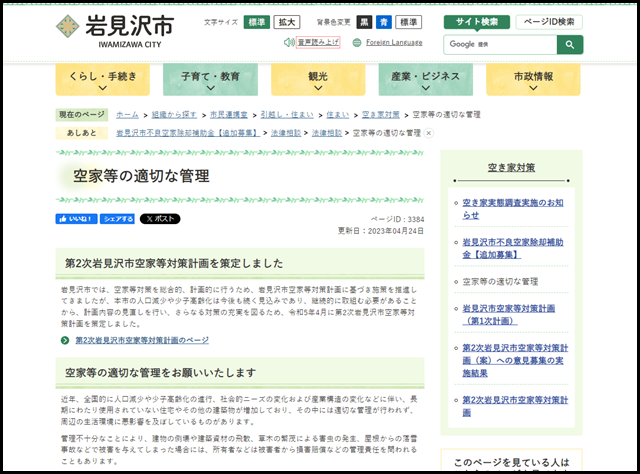Open 岩見沢市空家等対策計画(第1次計画) sidebar link

(509, 314)
